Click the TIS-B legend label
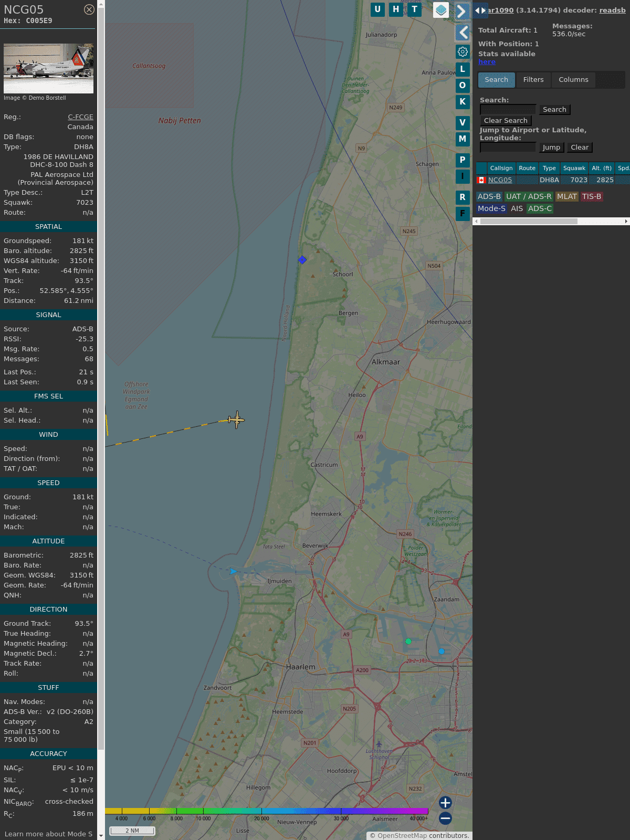The height and width of the screenshot is (840, 630). (x=592, y=196)
